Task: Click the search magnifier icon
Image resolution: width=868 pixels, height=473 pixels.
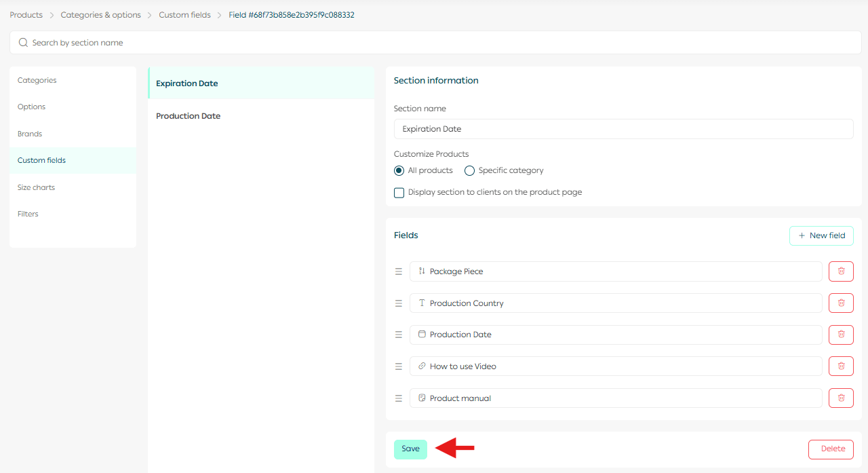Action: (23, 43)
